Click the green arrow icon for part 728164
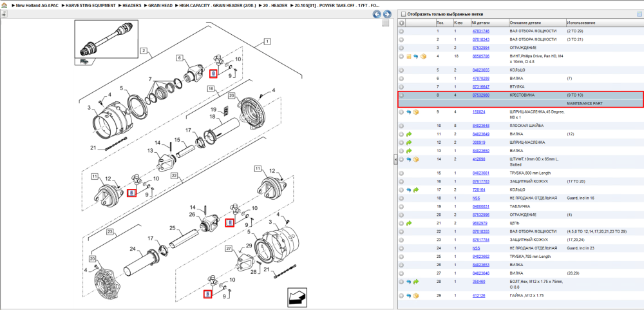This screenshot has width=644, height=310. coord(415,190)
